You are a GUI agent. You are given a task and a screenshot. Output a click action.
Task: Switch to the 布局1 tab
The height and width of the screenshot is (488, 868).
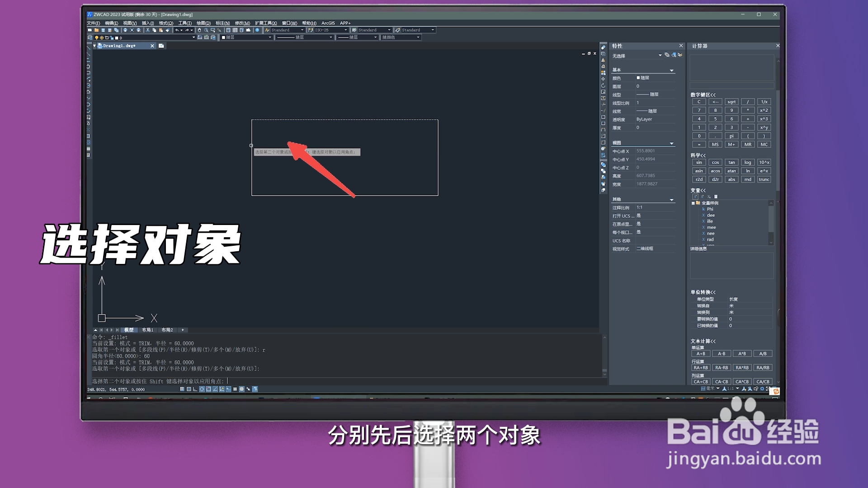[x=147, y=330]
